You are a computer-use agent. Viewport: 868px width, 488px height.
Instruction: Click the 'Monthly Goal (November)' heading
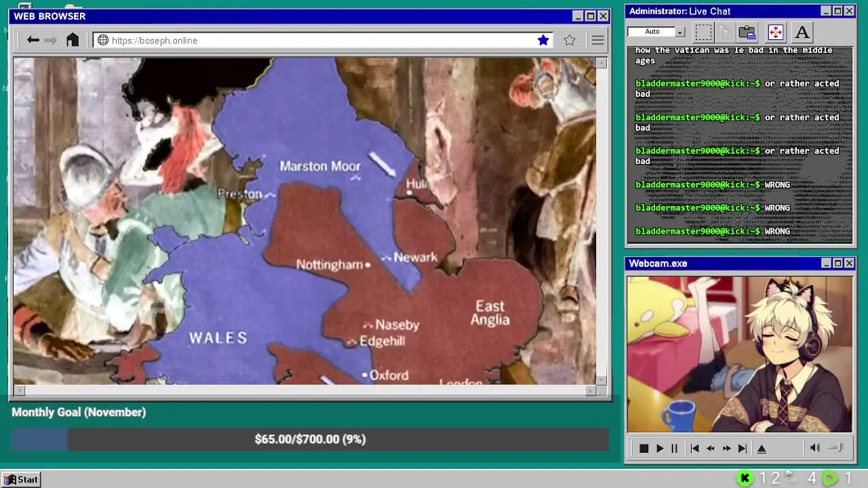79,412
